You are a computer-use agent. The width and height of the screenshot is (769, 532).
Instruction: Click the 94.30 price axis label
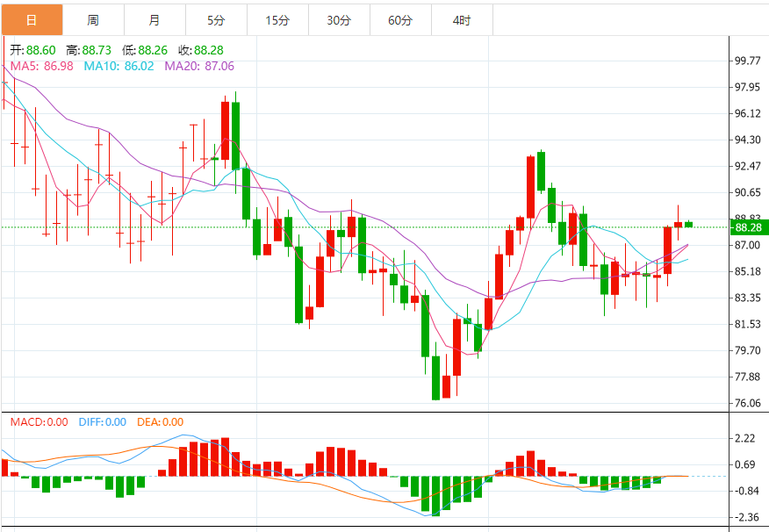(747, 140)
